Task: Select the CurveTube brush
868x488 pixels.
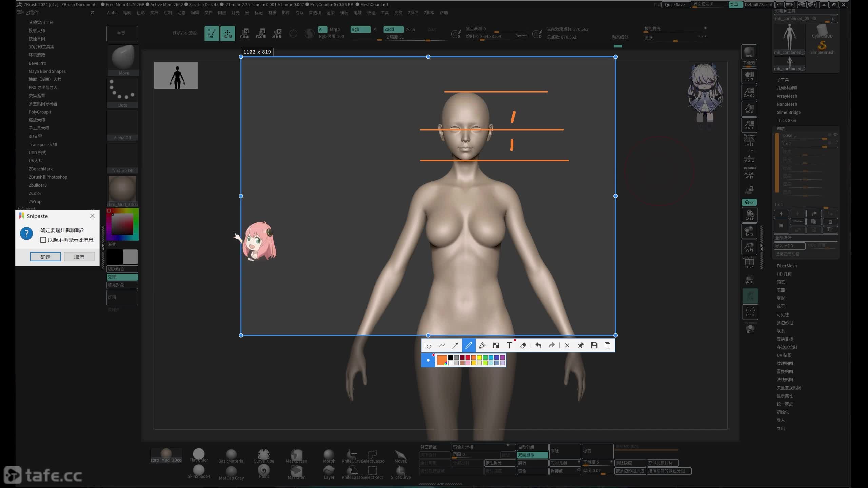Action: pyautogui.click(x=264, y=456)
